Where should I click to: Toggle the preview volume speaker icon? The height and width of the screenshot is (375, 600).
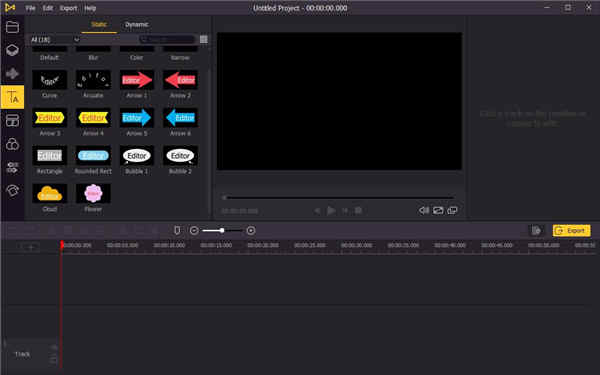point(423,210)
